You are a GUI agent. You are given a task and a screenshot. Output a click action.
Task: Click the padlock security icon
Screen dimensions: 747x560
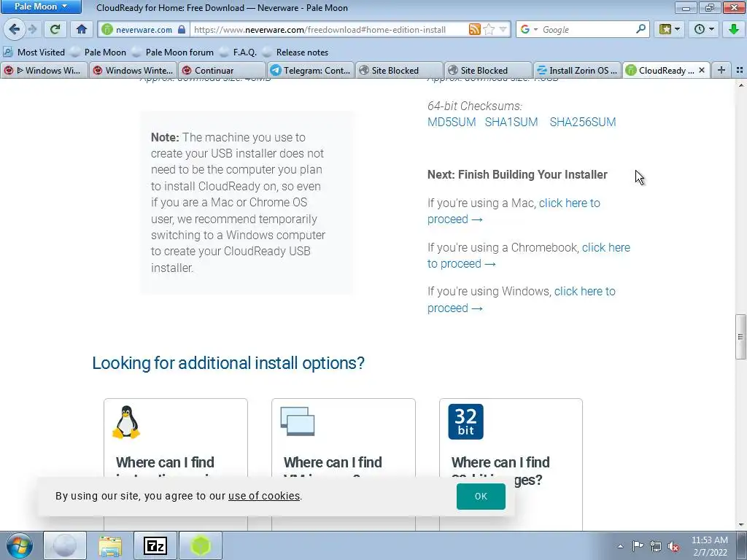click(x=182, y=29)
